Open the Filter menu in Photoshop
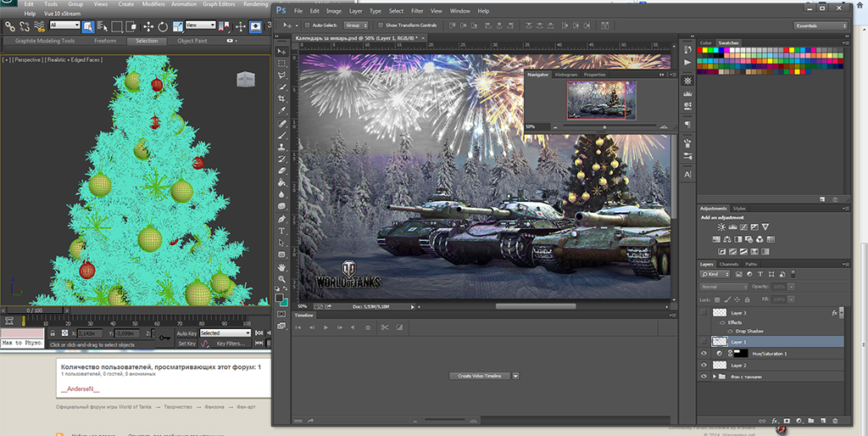This screenshot has width=868, height=436. point(417,10)
